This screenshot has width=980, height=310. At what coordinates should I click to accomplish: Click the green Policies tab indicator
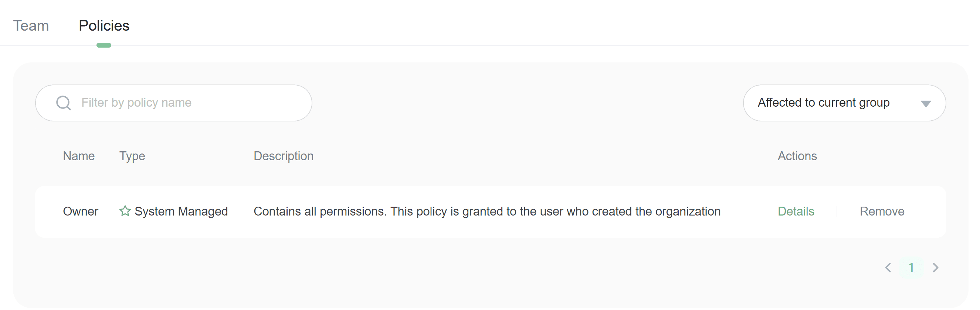click(104, 45)
